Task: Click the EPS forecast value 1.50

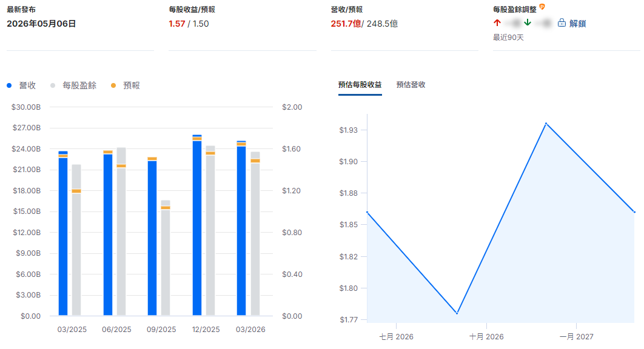Action: point(201,24)
